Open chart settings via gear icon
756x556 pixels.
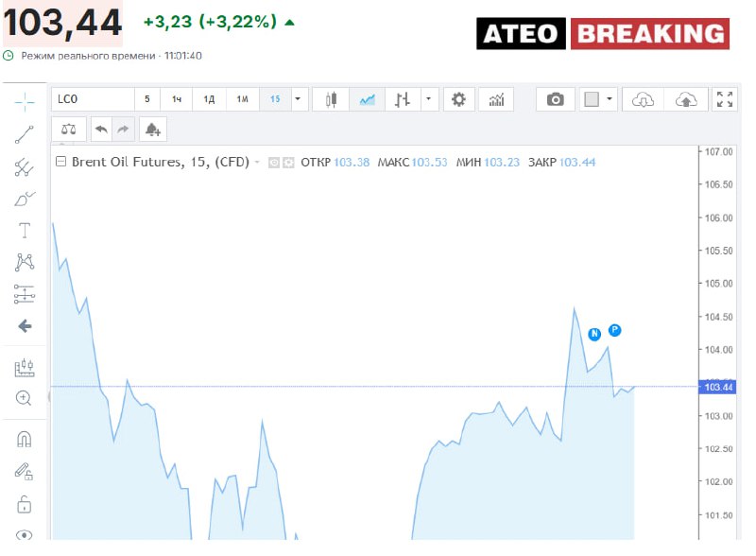pyautogui.click(x=458, y=97)
